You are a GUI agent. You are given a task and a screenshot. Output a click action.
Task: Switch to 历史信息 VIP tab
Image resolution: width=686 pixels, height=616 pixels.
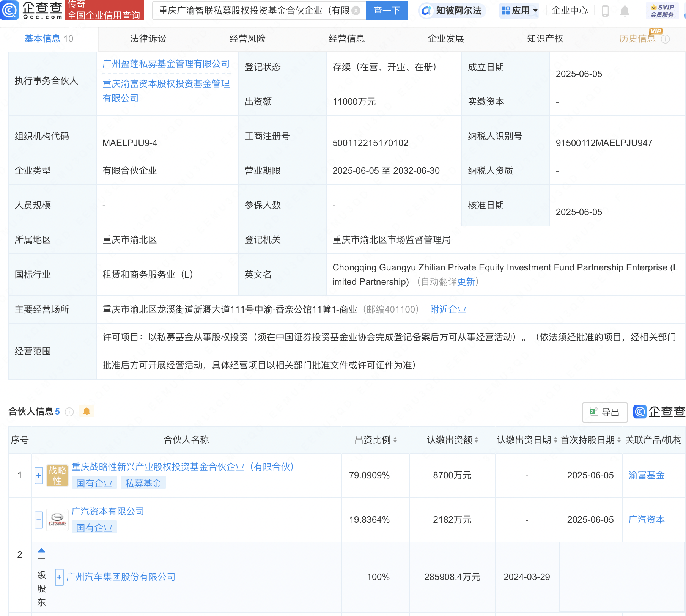click(x=637, y=39)
